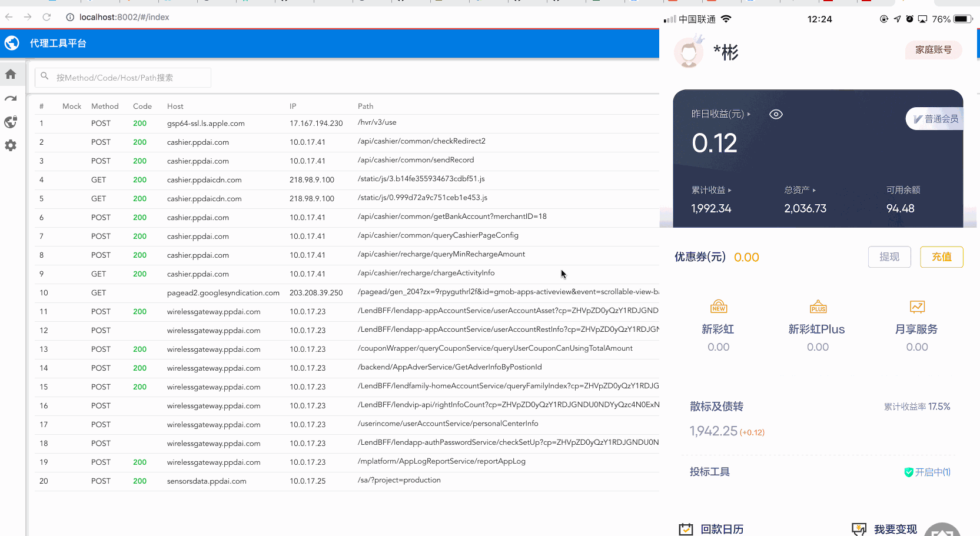Open the globe-refresh sidebar icon
980x536 pixels.
click(x=11, y=122)
